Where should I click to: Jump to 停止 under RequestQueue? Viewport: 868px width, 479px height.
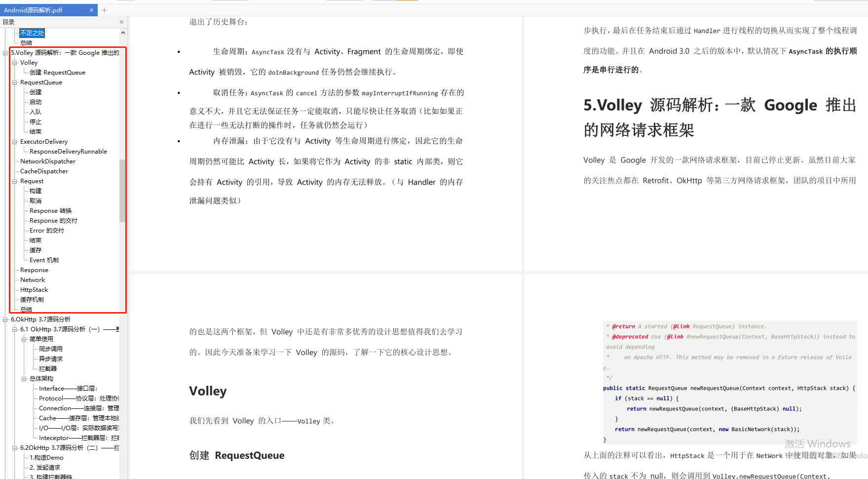(x=36, y=122)
